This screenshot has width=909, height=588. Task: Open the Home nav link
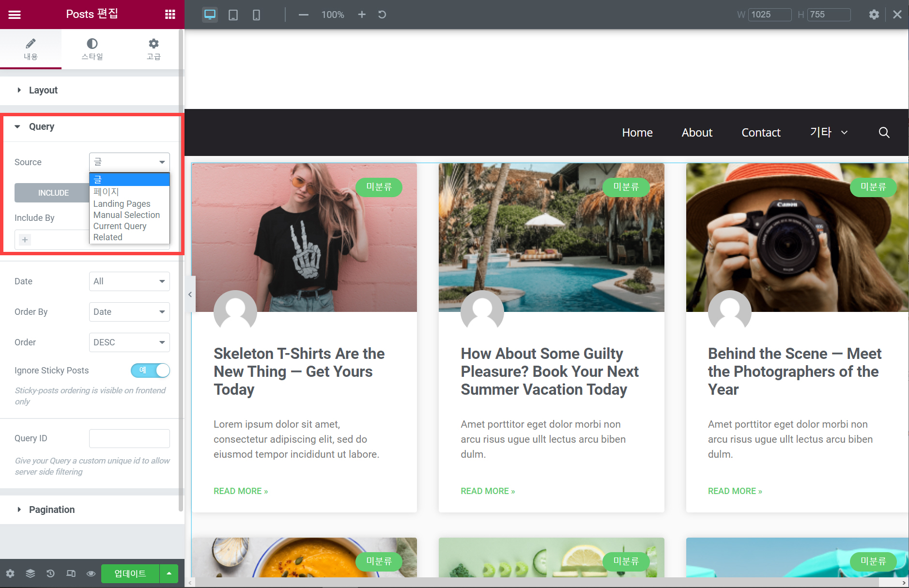[x=637, y=133]
